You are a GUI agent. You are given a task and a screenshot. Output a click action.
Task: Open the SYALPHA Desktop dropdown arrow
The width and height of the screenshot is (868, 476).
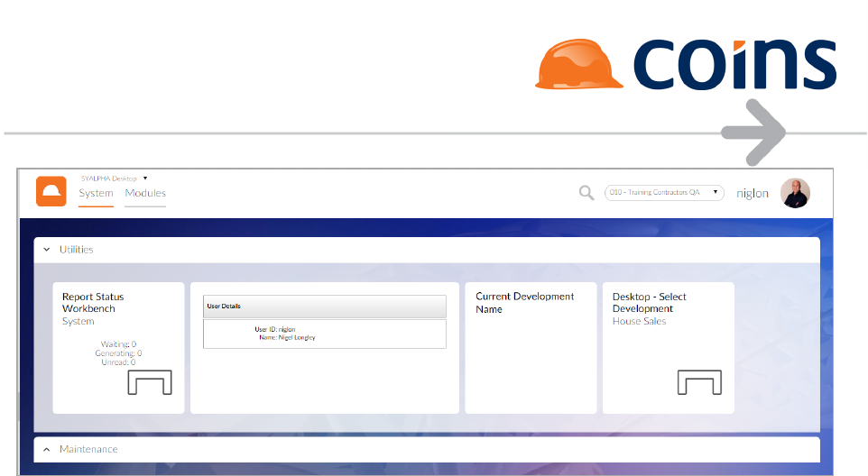(145, 178)
